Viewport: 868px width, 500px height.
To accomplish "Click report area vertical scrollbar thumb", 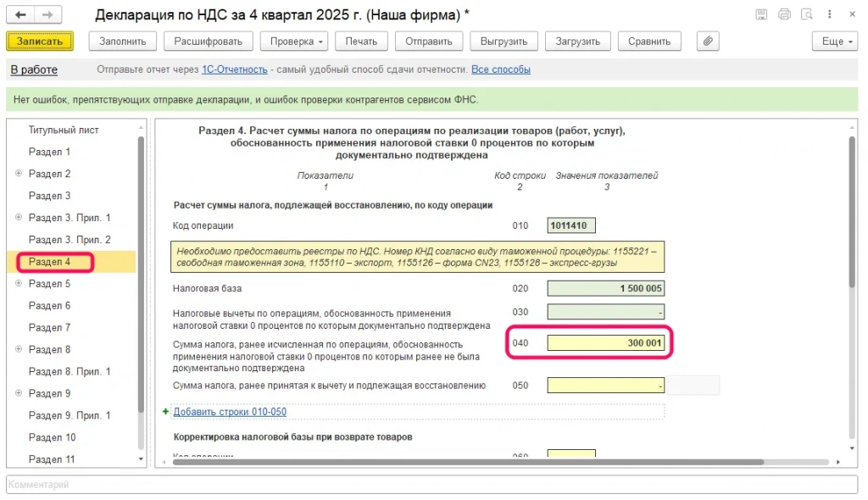I will coord(852,212).
